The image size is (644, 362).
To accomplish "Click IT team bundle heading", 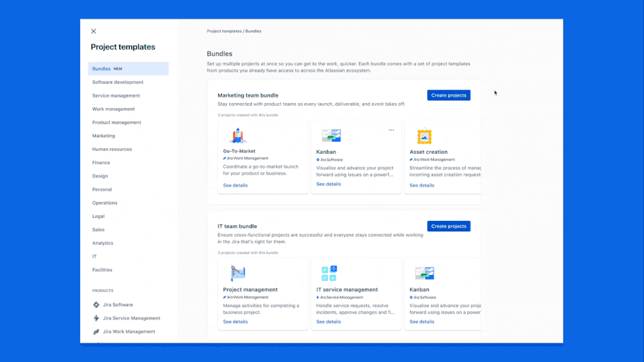I will click(x=237, y=226).
